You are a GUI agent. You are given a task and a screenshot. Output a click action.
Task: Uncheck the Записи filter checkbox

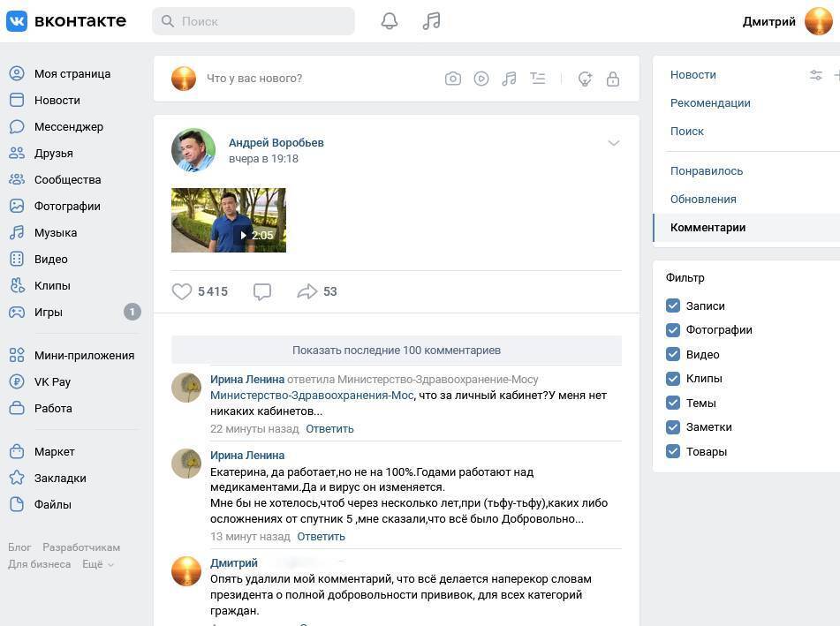click(673, 305)
